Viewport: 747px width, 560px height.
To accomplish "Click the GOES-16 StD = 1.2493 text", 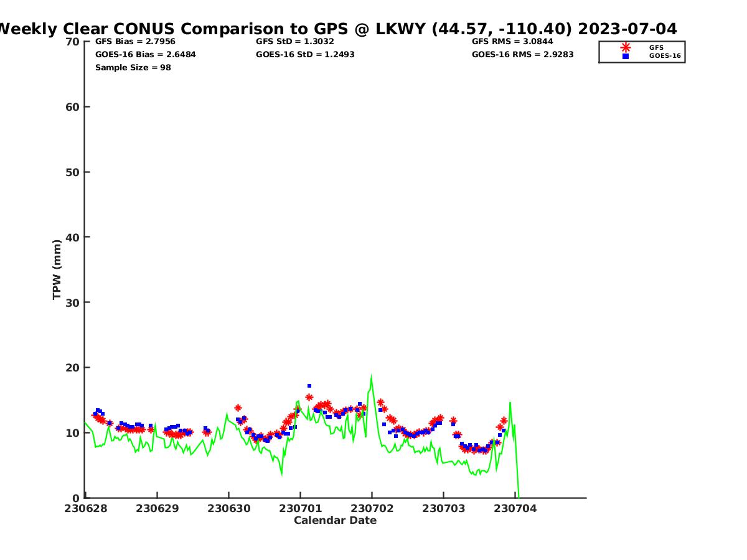I will 305,55.
